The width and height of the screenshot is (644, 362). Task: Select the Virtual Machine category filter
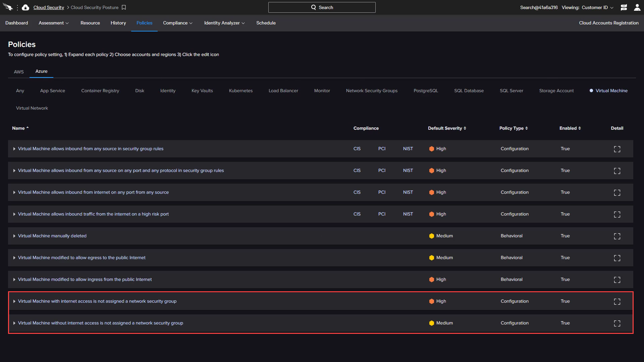tap(612, 90)
